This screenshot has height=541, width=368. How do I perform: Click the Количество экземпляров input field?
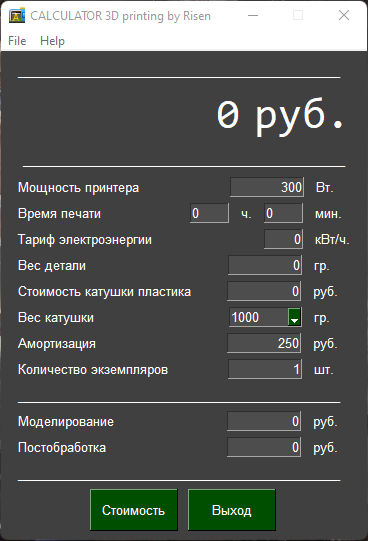[265, 369]
